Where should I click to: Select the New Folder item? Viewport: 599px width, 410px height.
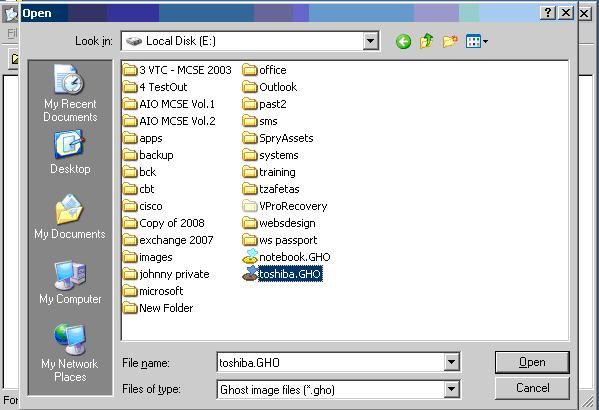(x=158, y=308)
